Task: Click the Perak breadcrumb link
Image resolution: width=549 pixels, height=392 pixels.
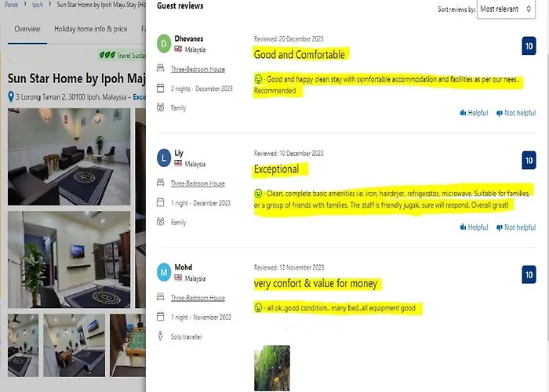Action: coord(12,5)
